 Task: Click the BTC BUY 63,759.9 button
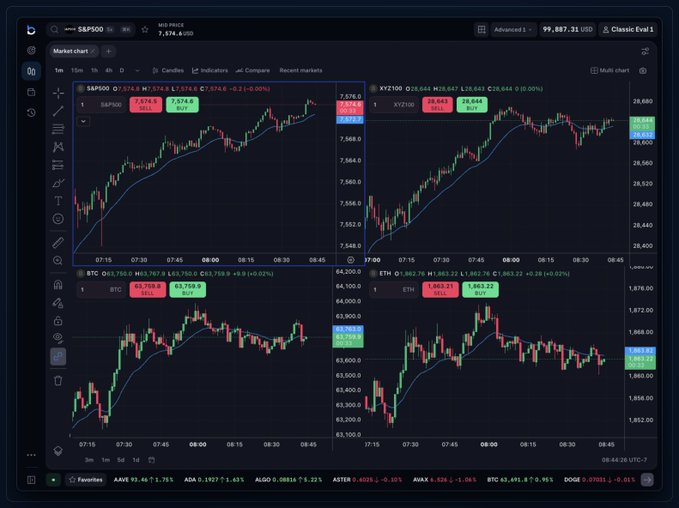point(188,289)
